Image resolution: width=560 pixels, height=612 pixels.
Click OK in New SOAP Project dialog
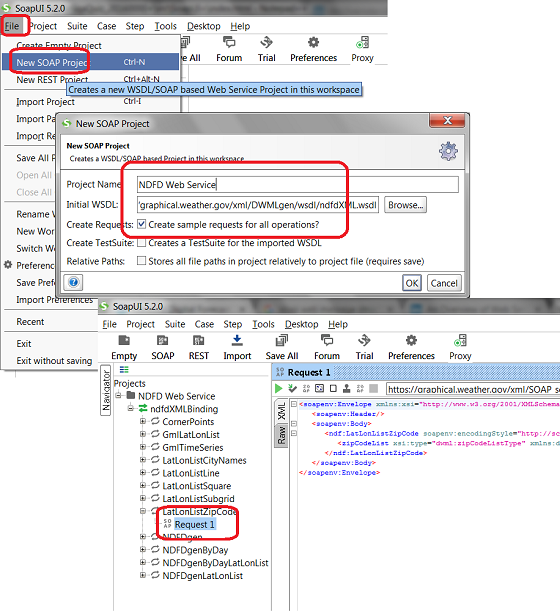[412, 283]
